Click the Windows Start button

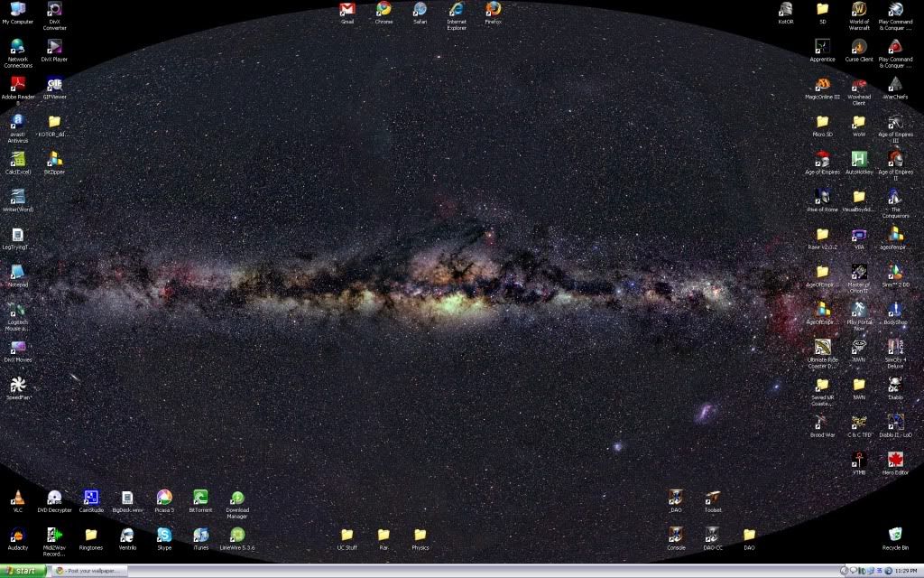point(24,571)
